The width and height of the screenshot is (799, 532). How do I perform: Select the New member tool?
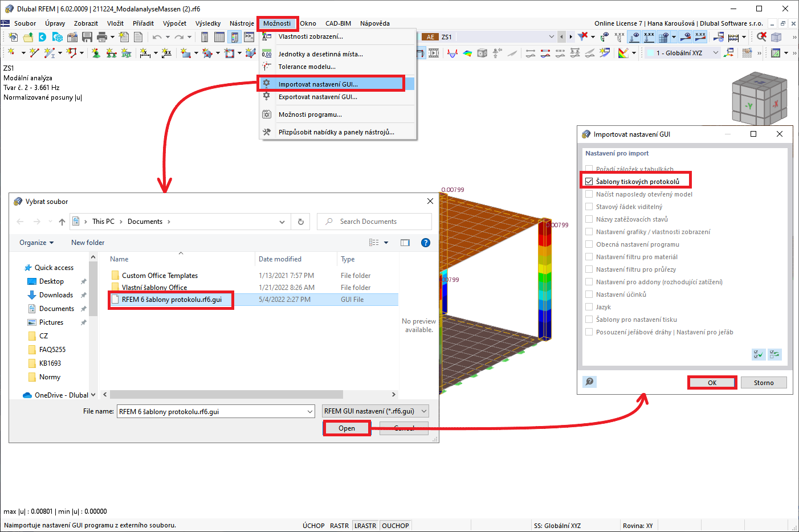(50, 53)
